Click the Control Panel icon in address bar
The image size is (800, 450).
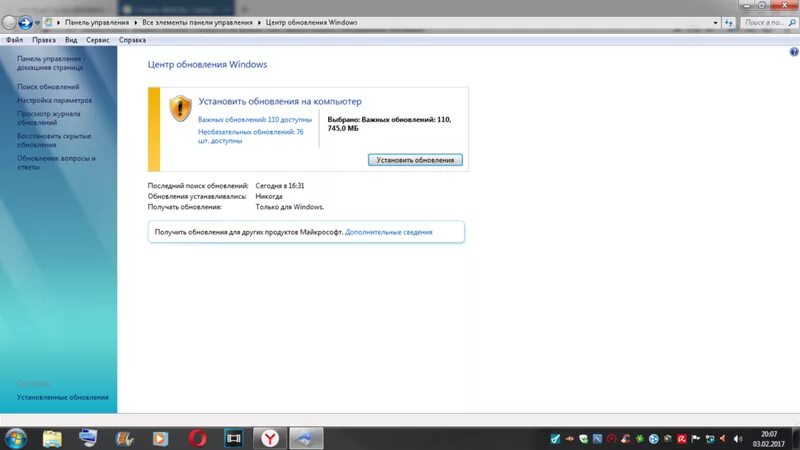[x=48, y=22]
